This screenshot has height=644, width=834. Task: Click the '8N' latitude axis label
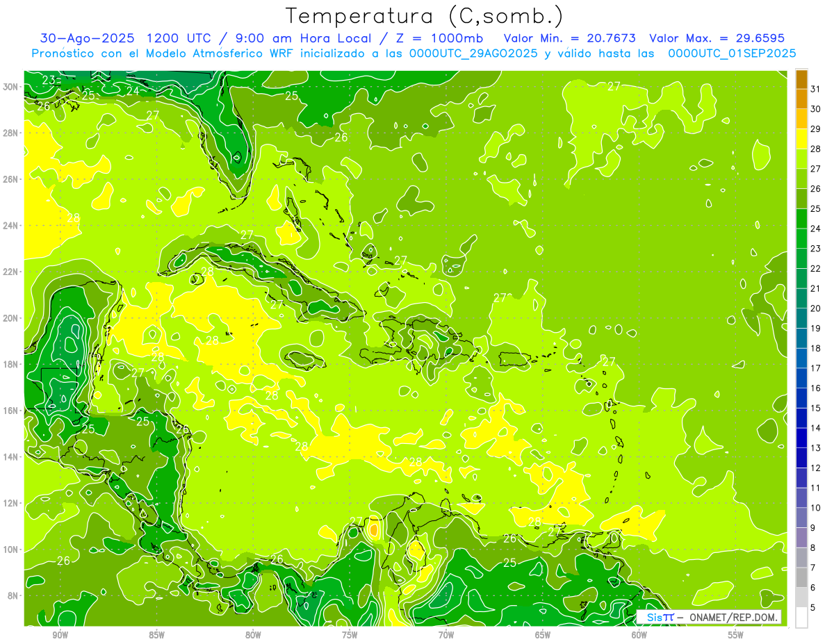point(14,595)
